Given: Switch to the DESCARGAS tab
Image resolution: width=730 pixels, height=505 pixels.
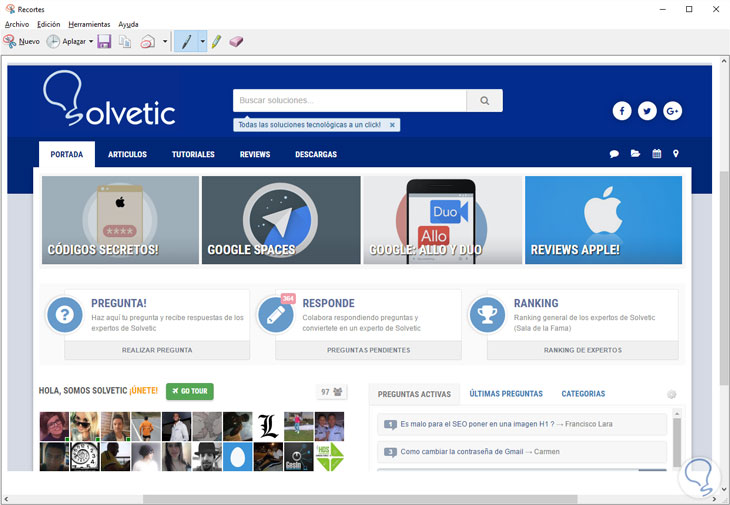Looking at the screenshot, I should click(316, 154).
